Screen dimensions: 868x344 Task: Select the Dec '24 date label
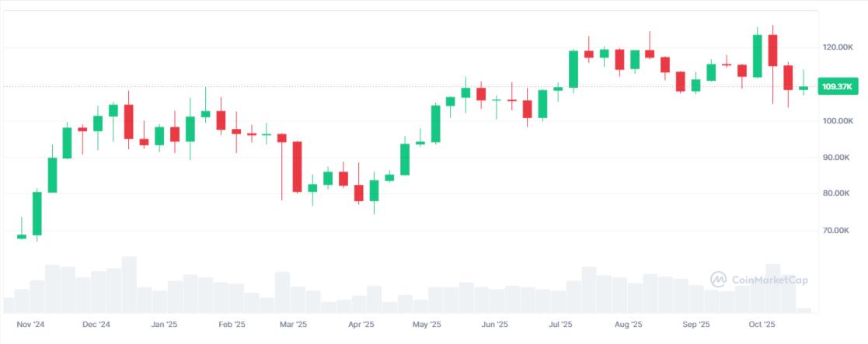coord(96,325)
